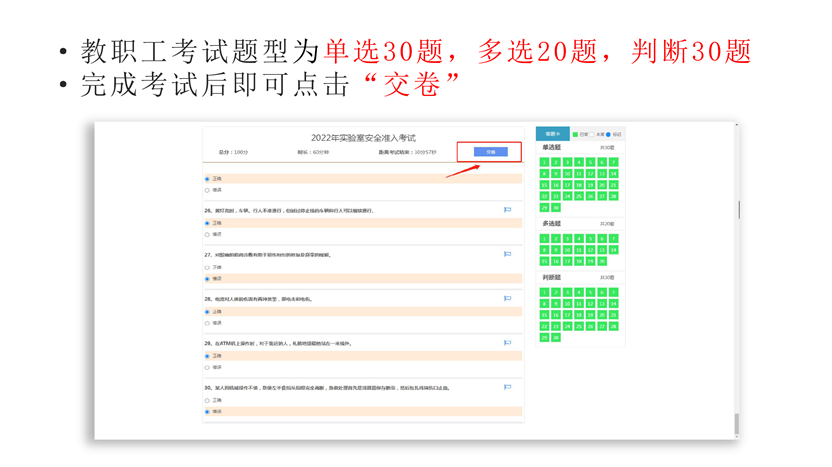
Task: Mark question 29 using its flag icon
Action: pos(507,343)
